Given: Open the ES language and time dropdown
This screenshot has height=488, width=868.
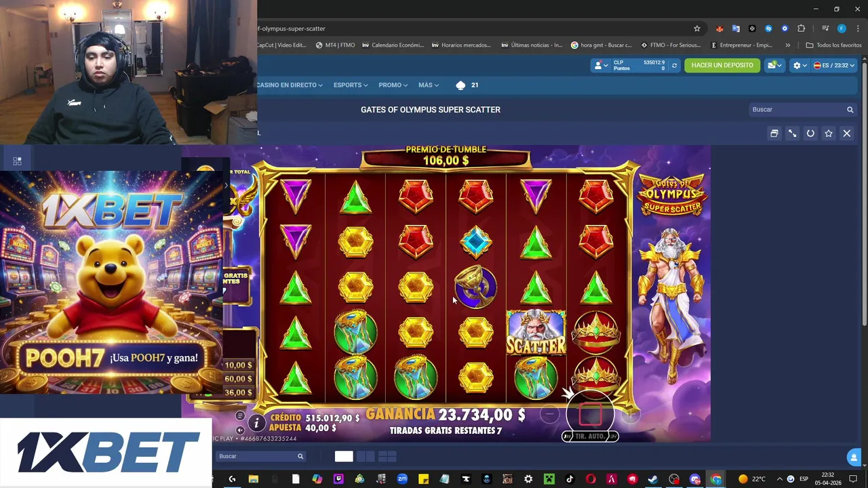Looking at the screenshot, I should click(x=834, y=65).
